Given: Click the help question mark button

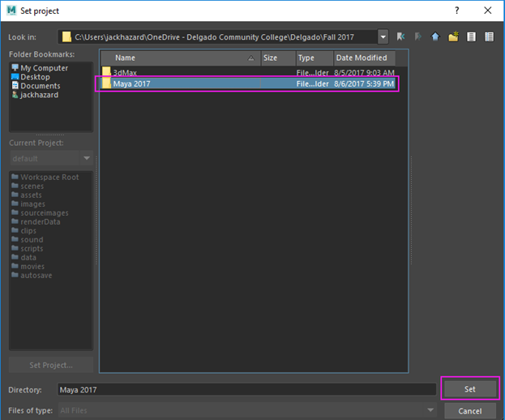Looking at the screenshot, I should coord(456,11).
